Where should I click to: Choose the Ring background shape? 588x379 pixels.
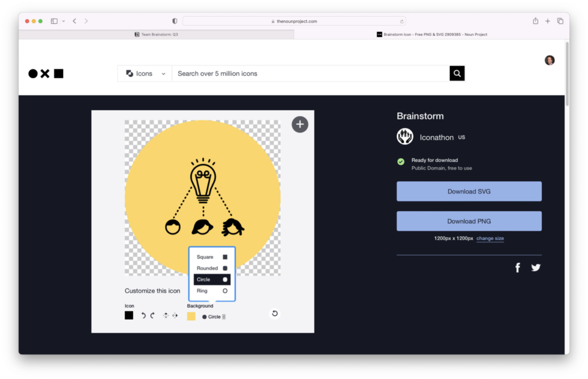(x=211, y=291)
